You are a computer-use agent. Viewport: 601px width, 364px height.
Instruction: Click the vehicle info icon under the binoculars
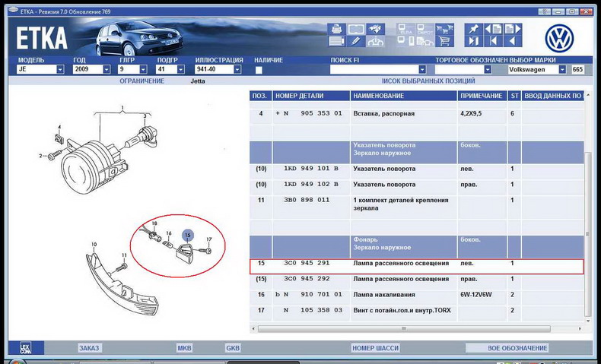pyautogui.click(x=376, y=41)
